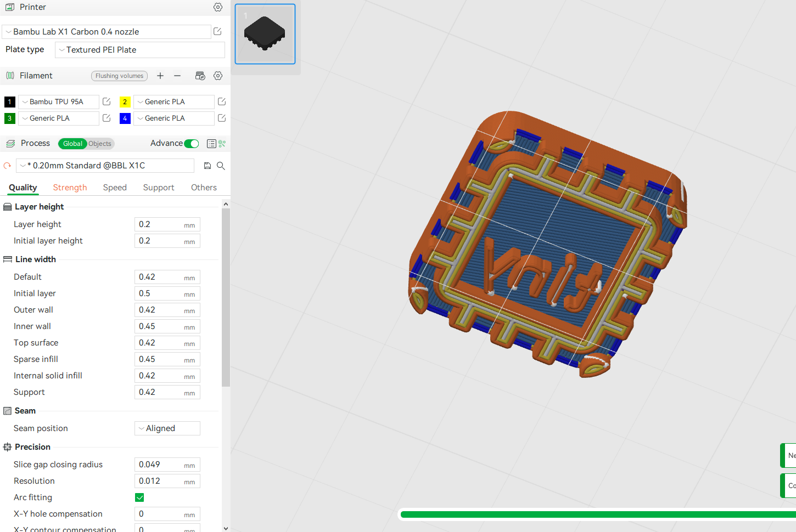The image size is (796, 532).
Task: Open the Seam position Aligned dropdown
Action: coord(167,428)
